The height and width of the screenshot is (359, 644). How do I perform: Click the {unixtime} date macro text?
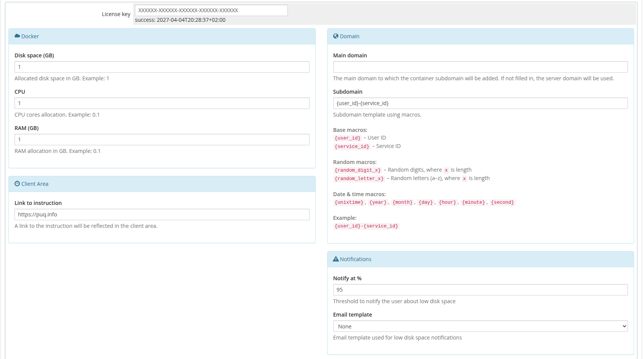coord(348,202)
